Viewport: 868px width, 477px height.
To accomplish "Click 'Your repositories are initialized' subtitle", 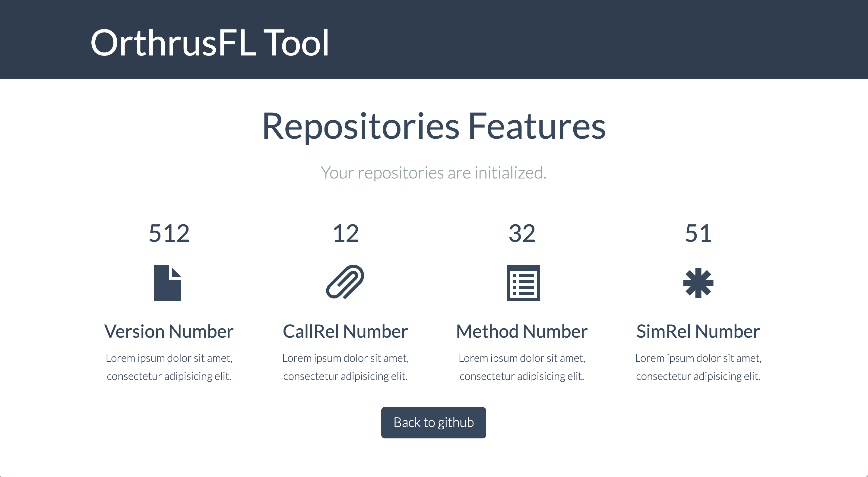I will pos(434,172).
